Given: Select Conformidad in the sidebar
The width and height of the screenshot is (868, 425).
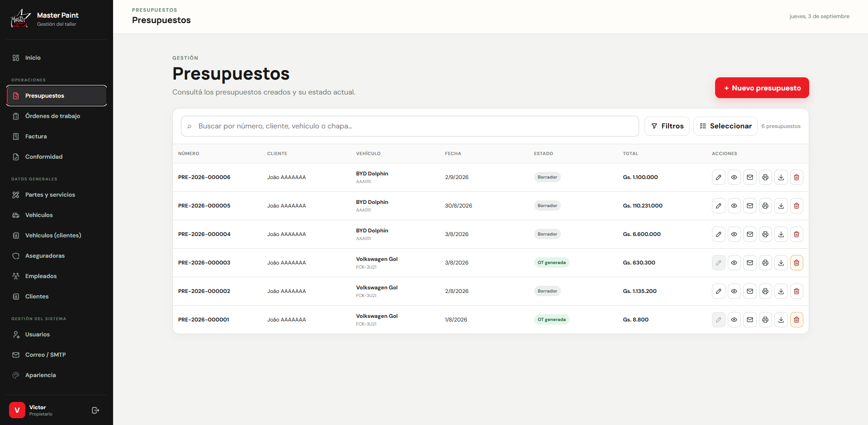Looking at the screenshot, I should [x=57, y=157].
